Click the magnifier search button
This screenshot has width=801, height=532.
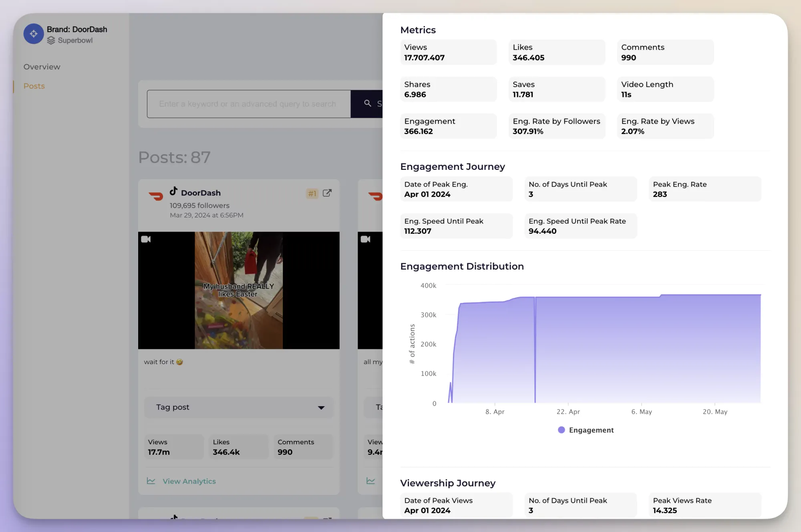click(367, 104)
